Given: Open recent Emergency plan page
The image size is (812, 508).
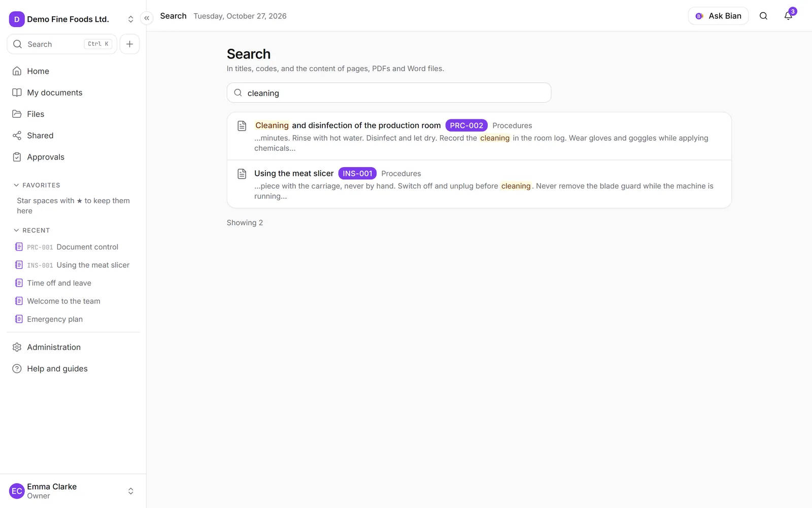Looking at the screenshot, I should point(73,319).
